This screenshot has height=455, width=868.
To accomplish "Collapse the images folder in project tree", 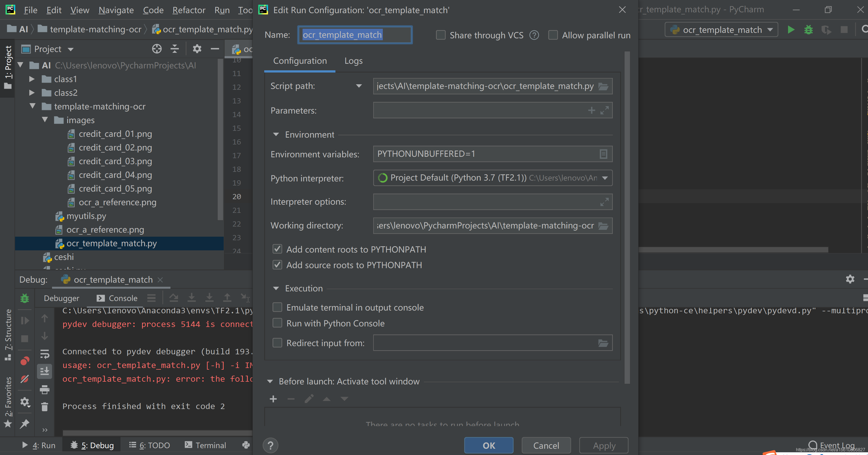I will [45, 120].
